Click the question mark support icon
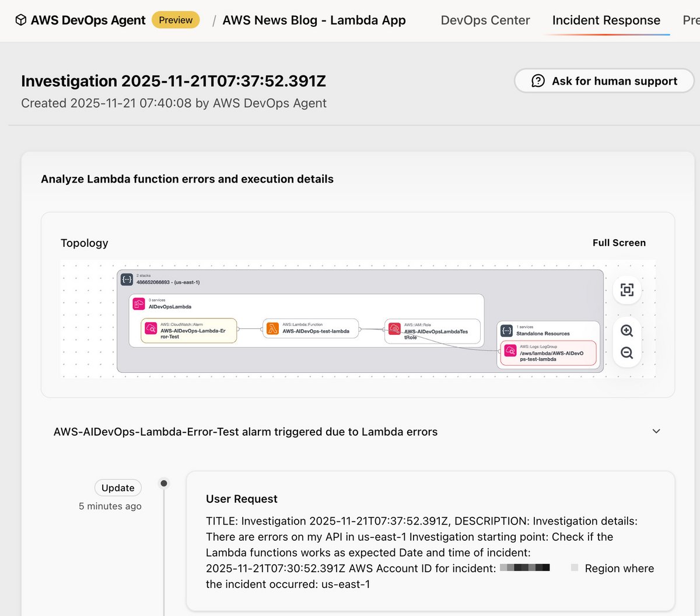The image size is (700, 616). point(537,81)
